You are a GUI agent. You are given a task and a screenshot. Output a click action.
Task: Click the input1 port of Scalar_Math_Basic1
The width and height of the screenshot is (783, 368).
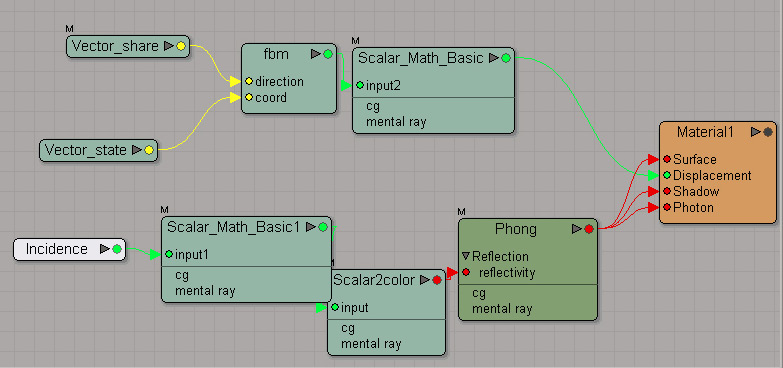click(169, 254)
